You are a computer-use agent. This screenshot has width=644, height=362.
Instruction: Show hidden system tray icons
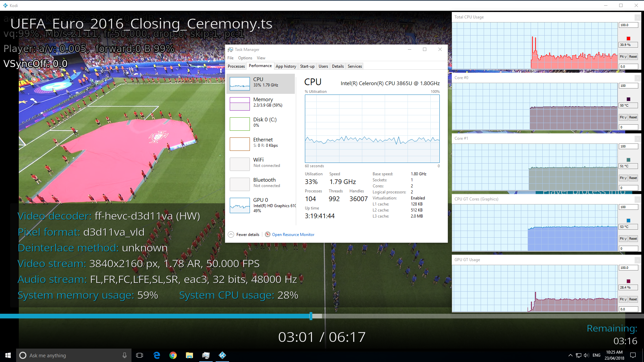[x=570, y=355]
